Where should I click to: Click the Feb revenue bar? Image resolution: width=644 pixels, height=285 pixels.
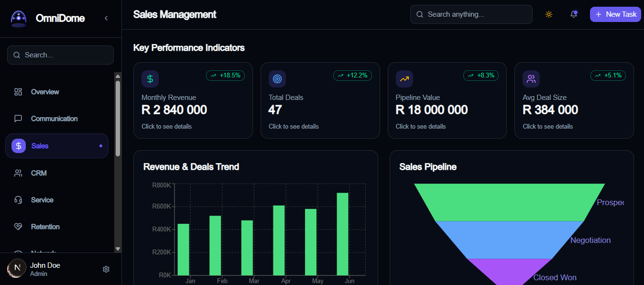click(x=215, y=246)
